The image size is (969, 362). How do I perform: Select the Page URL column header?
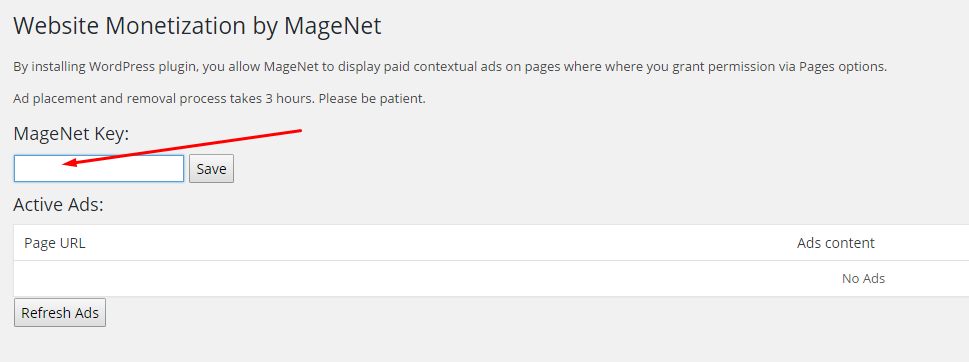click(x=54, y=243)
